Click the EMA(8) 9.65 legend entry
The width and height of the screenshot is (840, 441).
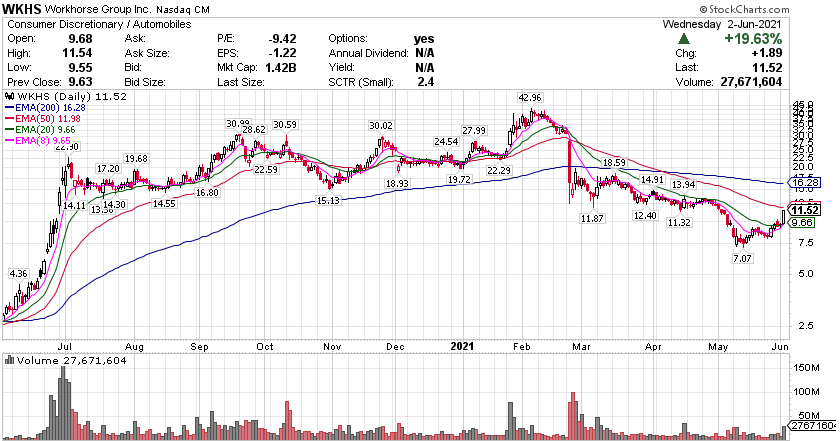(38, 140)
